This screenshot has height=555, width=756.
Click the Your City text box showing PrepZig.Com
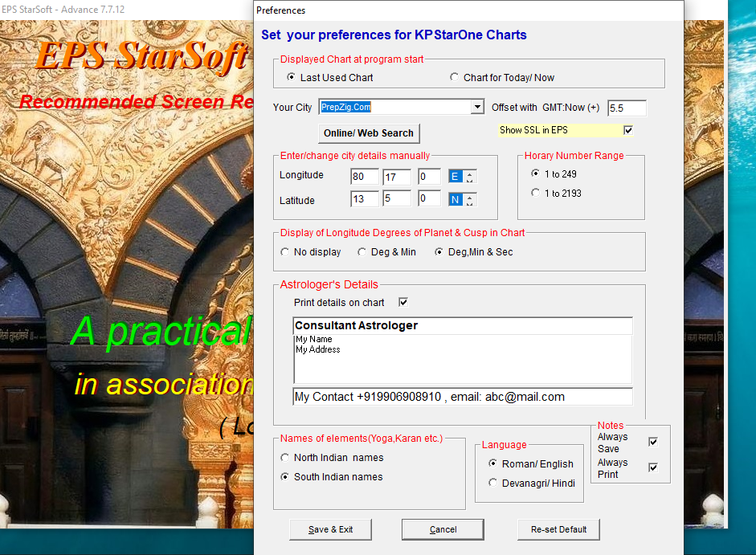pos(395,107)
